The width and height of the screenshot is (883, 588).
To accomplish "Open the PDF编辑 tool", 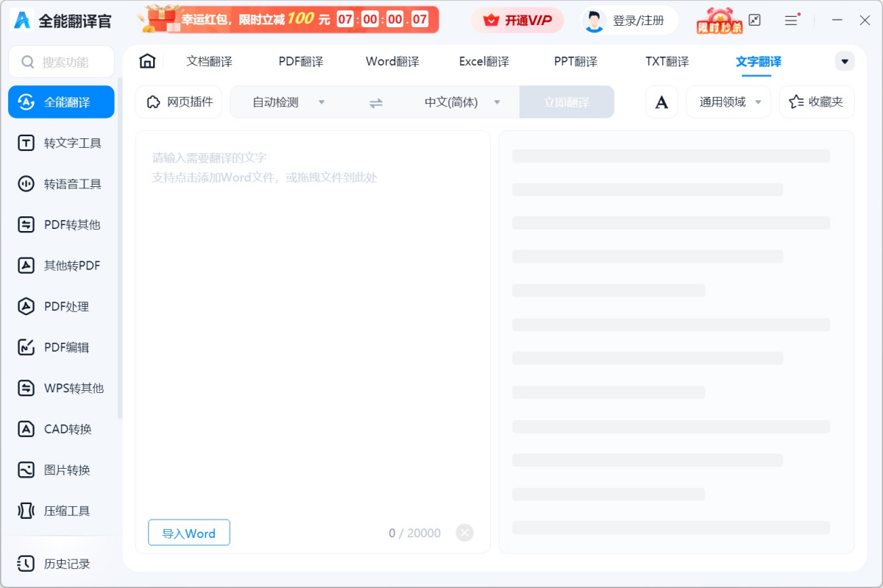I will coord(61,347).
